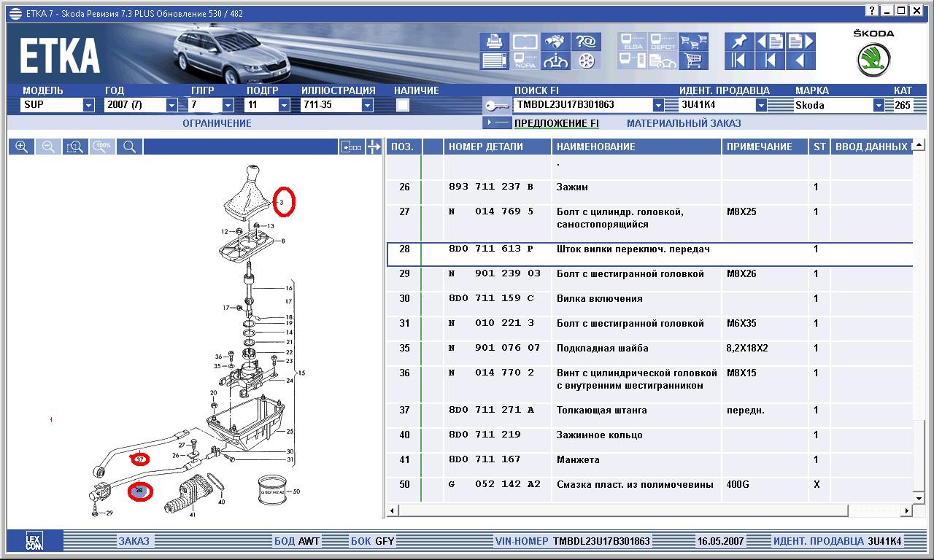This screenshot has height=560, width=934.
Task: Click the pushpin bookmark icon
Action: coord(738,42)
